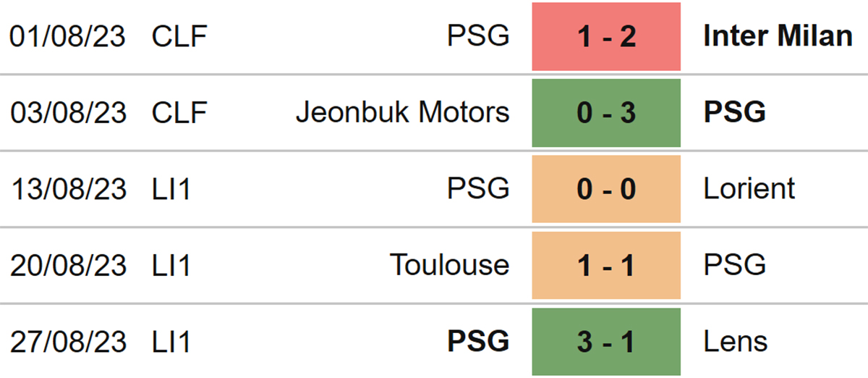Open the Inter Milan team name
The height and width of the screenshot is (378, 868).
coord(778,36)
